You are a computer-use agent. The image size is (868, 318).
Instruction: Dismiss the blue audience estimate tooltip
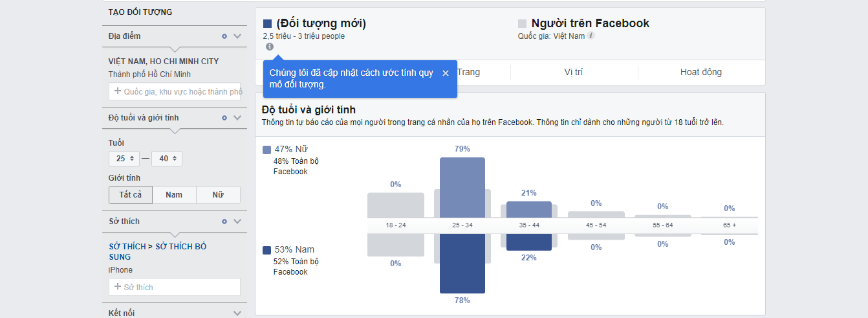[446, 73]
